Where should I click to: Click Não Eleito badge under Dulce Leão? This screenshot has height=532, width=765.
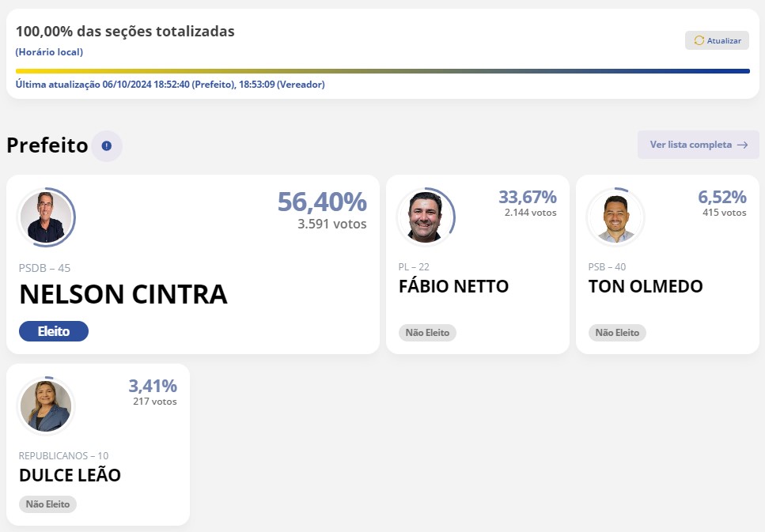point(47,504)
